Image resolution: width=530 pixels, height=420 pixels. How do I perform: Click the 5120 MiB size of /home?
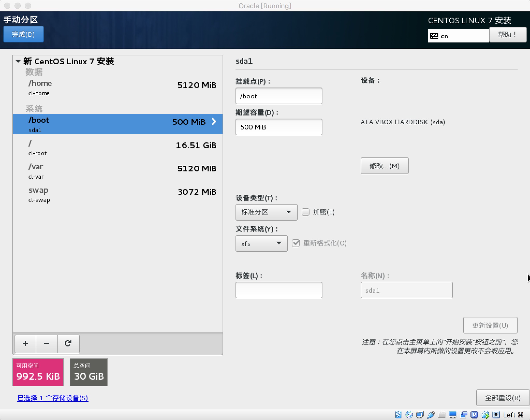197,85
